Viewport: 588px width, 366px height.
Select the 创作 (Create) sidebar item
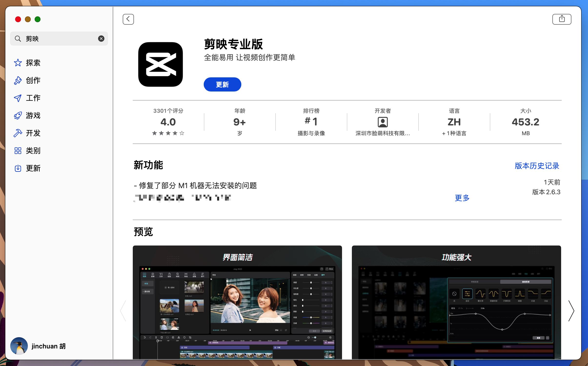pos(33,80)
